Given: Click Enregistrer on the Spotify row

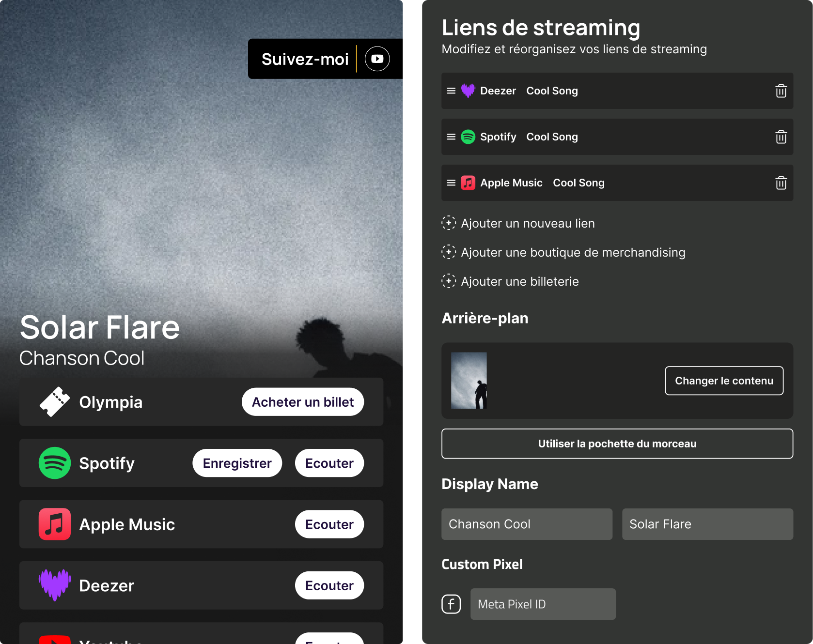Looking at the screenshot, I should [237, 463].
